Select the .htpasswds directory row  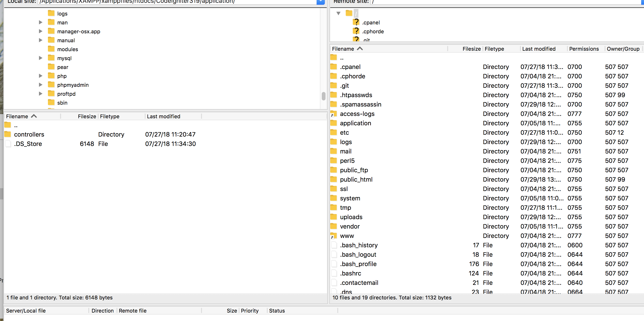pyautogui.click(x=487, y=95)
